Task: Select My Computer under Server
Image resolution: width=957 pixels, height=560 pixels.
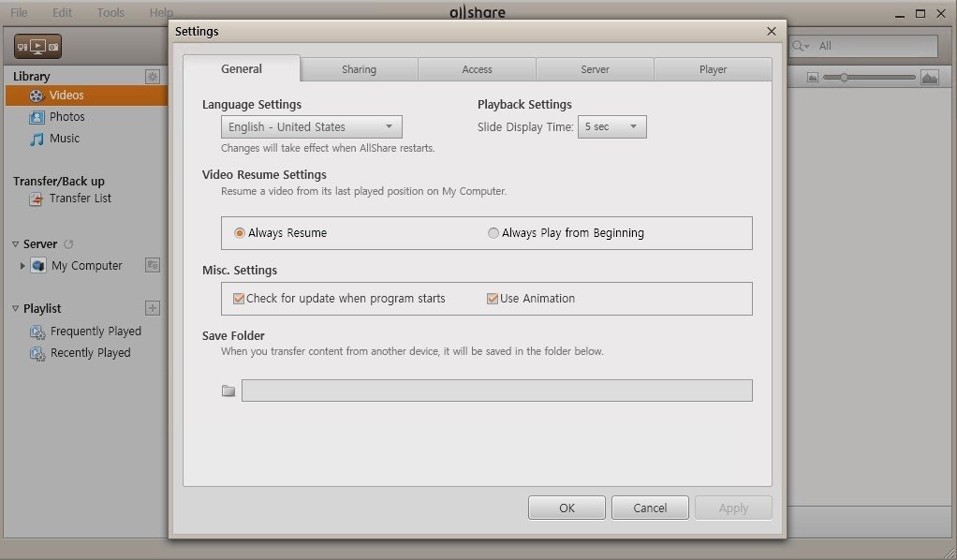Action: [x=87, y=266]
